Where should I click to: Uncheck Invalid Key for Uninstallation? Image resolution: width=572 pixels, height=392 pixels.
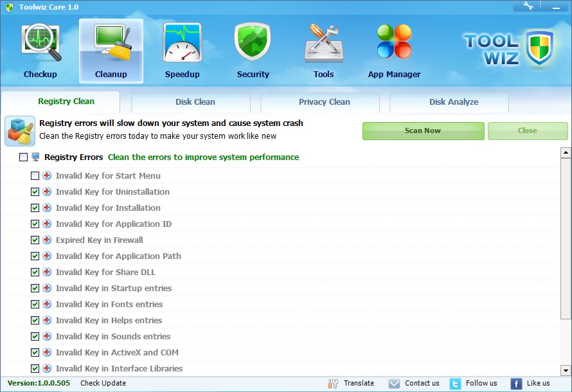(35, 192)
